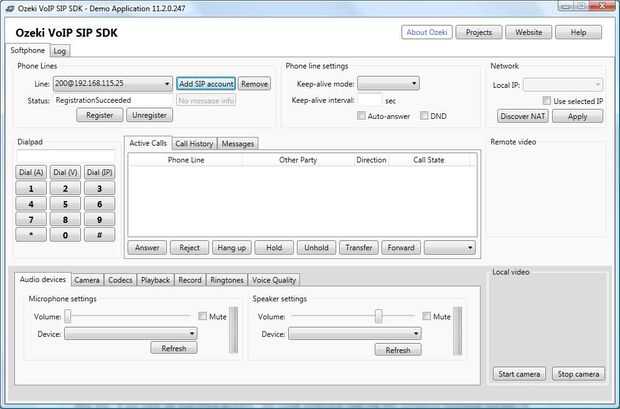Switch to the Log tab
The height and width of the screenshot is (409, 620).
point(60,51)
